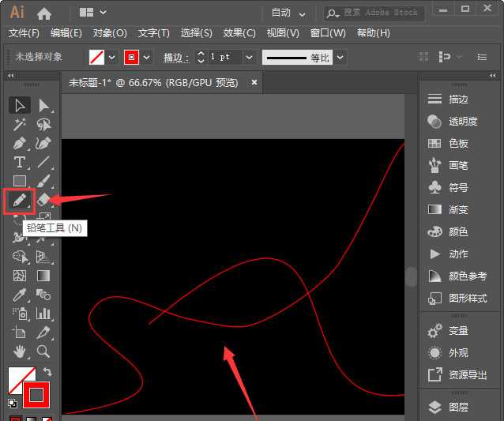Open the 效果(C) menu
The width and height of the screenshot is (504, 421).
click(239, 33)
